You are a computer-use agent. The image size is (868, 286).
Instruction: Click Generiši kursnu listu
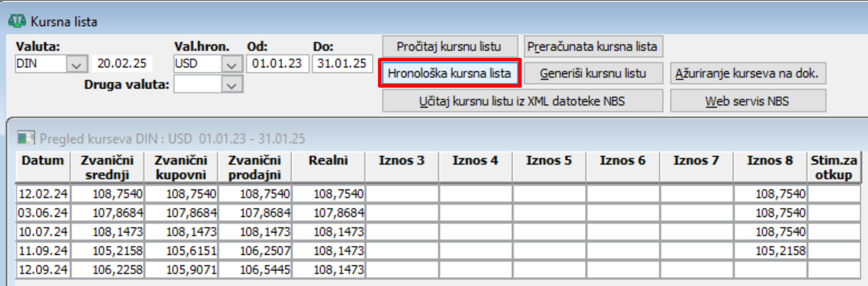[593, 73]
